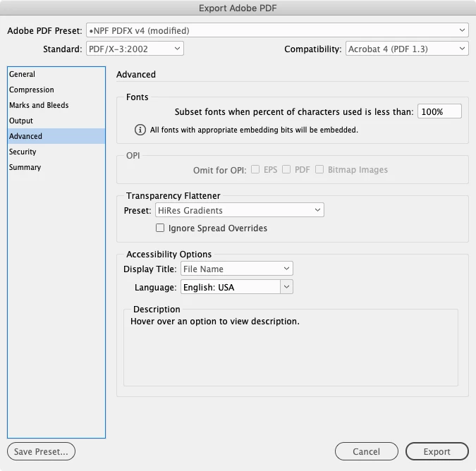This screenshot has width=476, height=471.
Task: Open the Standard PDF/X-3:2002 dropdown
Action: point(135,49)
